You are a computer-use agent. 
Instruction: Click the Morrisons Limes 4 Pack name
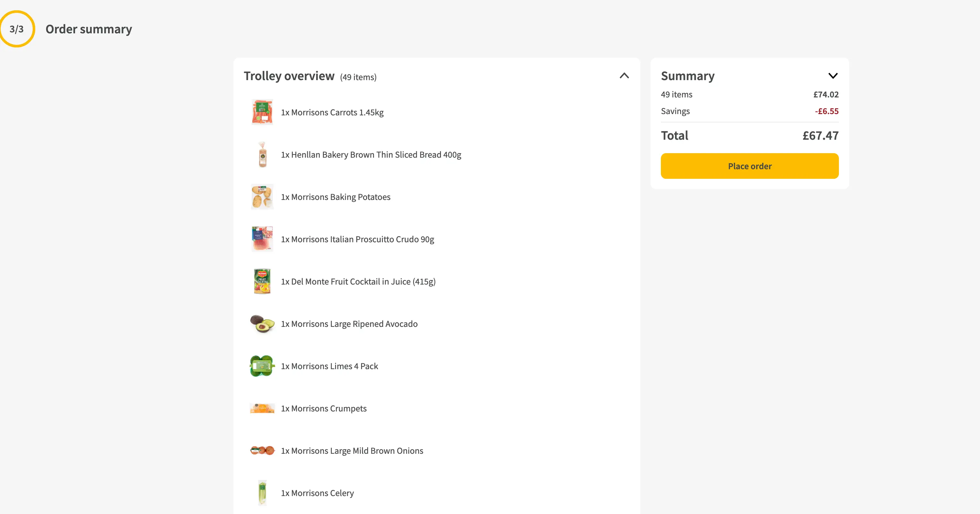329,366
